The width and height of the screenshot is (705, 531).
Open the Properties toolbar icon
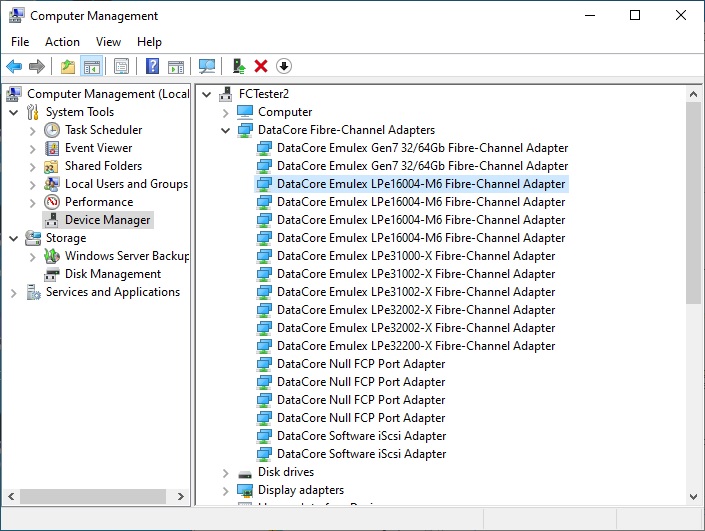point(121,66)
